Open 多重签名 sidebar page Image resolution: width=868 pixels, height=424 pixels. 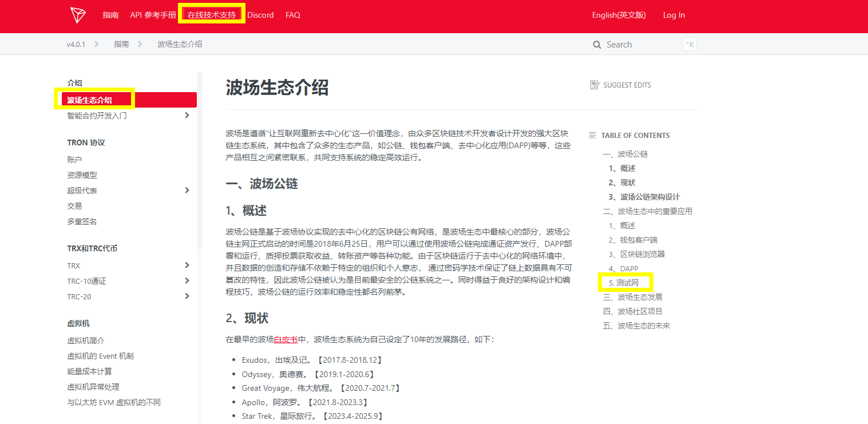click(82, 221)
